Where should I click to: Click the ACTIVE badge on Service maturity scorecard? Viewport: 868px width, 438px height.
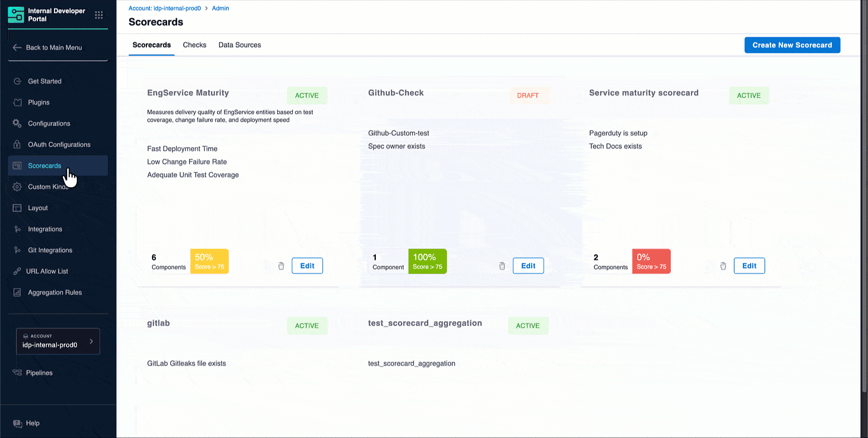(749, 96)
